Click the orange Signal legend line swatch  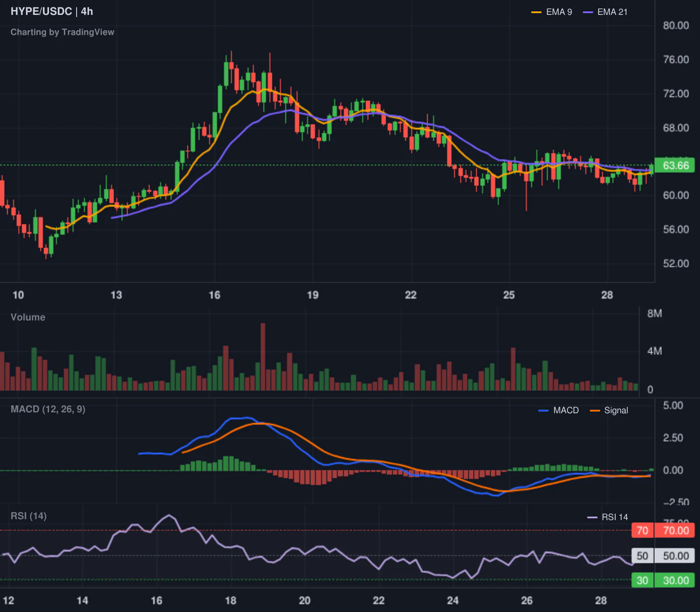[x=595, y=411]
